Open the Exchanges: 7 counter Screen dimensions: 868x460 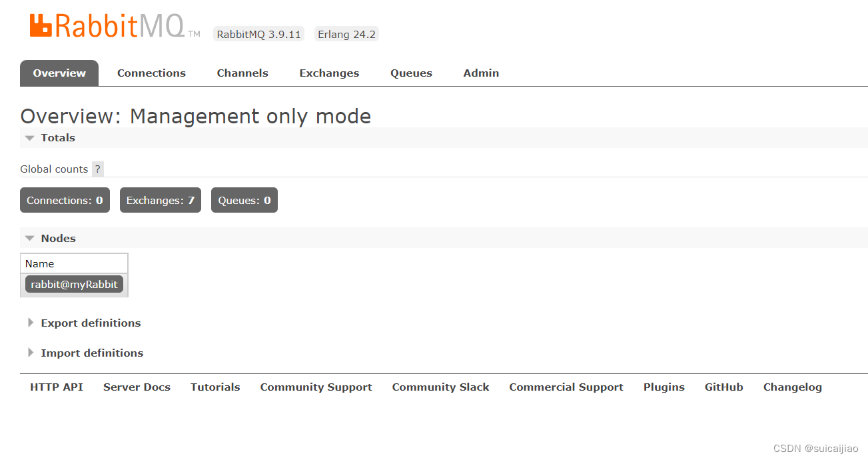point(160,200)
